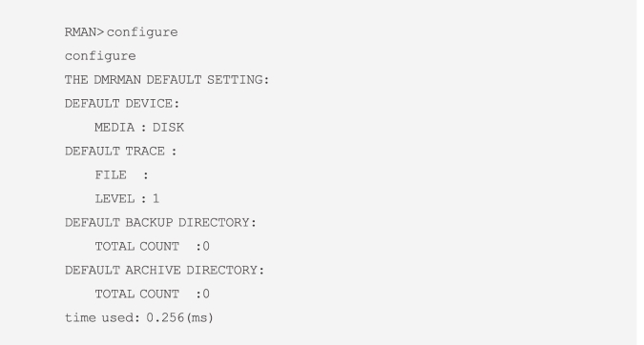This screenshot has width=644, height=345.
Task: Click the 0 value under backup directory
Action: pos(206,246)
